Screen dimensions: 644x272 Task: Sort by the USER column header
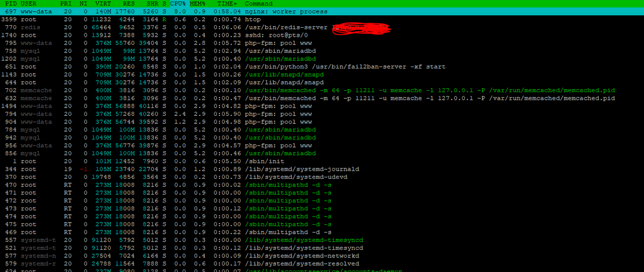(x=28, y=4)
